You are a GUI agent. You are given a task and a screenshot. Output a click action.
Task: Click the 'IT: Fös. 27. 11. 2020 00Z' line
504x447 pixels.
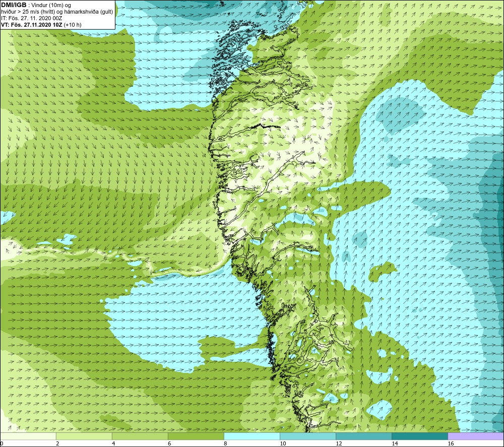point(31,18)
